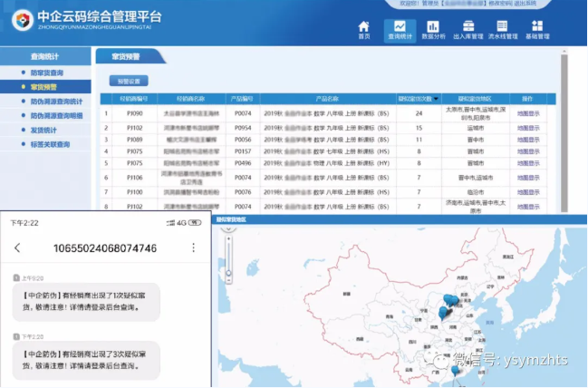Tap the back arrow in SMS screen
This screenshot has height=388, width=588.
click(x=17, y=247)
